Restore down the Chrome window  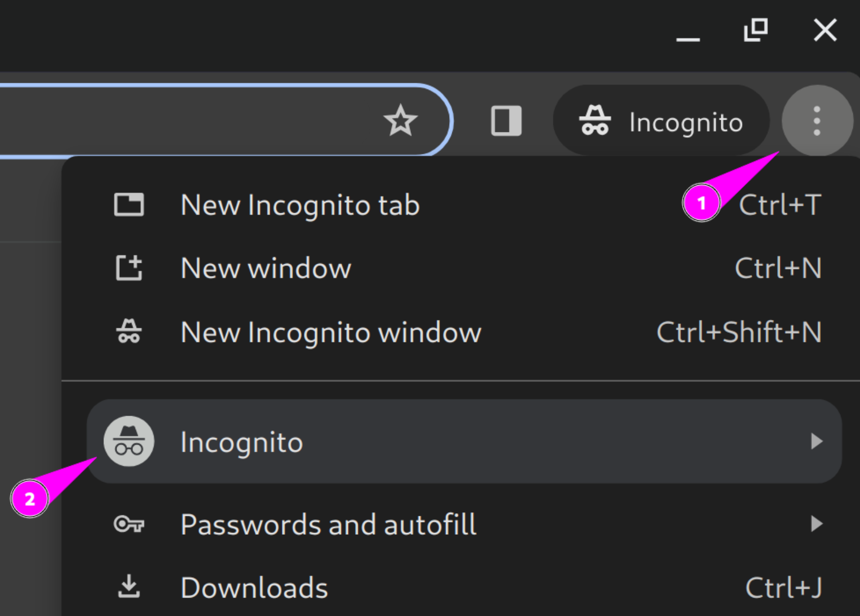click(x=756, y=30)
